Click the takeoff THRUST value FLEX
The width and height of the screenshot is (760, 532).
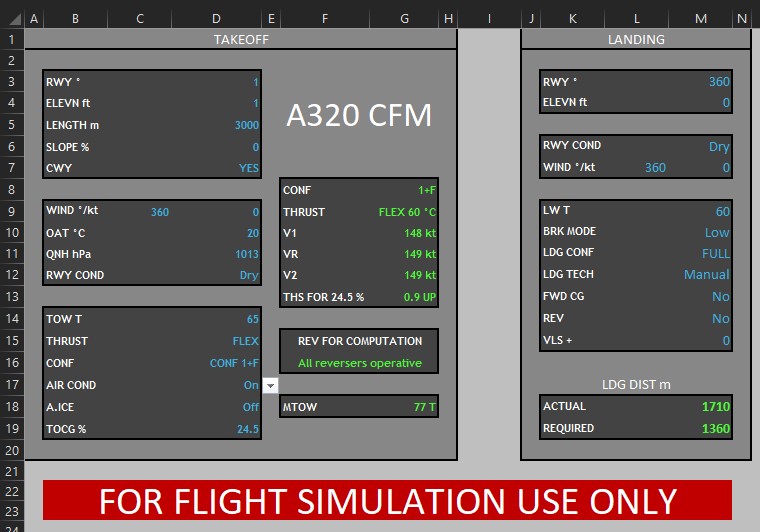click(x=246, y=341)
